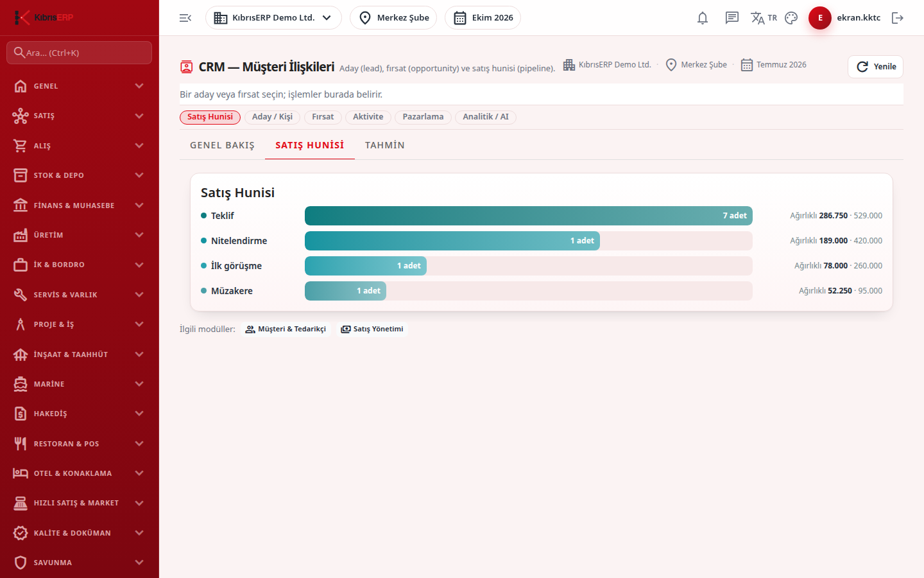Open the Ekim 2026 period picker
This screenshot has width=924, height=578.
click(x=483, y=18)
